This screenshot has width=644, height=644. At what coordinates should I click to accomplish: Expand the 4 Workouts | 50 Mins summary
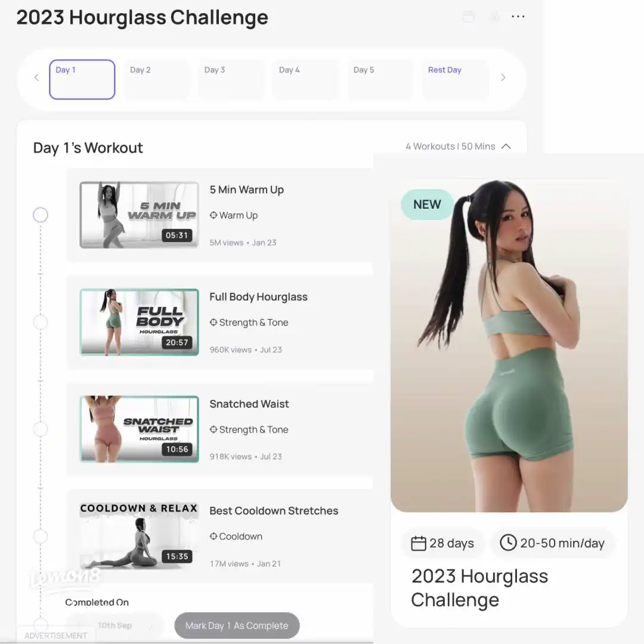[450, 146]
